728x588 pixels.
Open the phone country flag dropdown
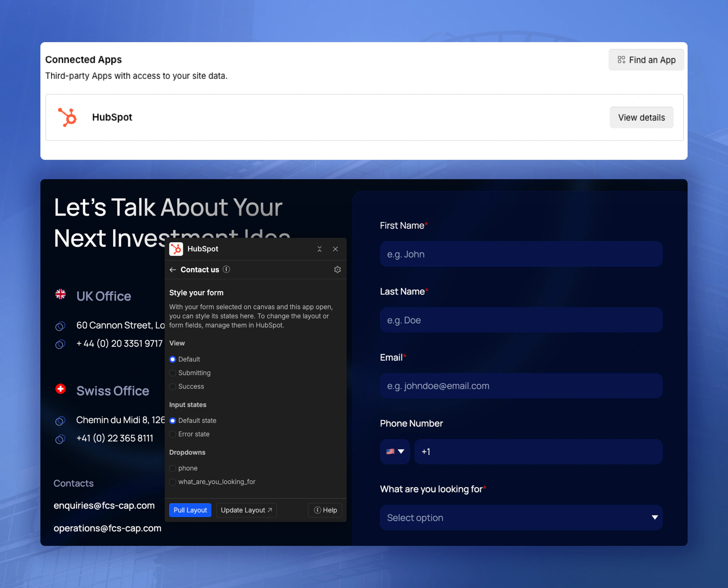point(395,451)
